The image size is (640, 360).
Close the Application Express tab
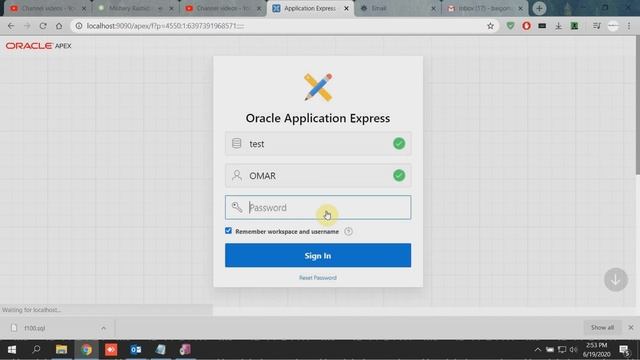(x=346, y=8)
